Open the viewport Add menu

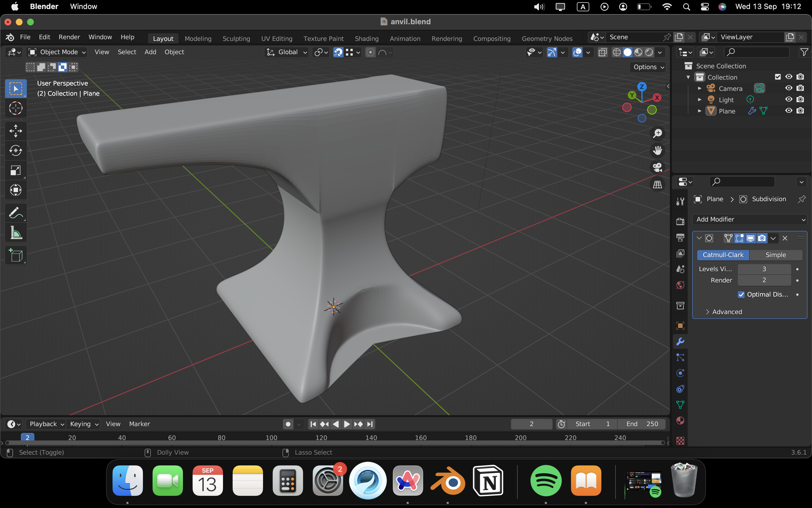[150, 52]
